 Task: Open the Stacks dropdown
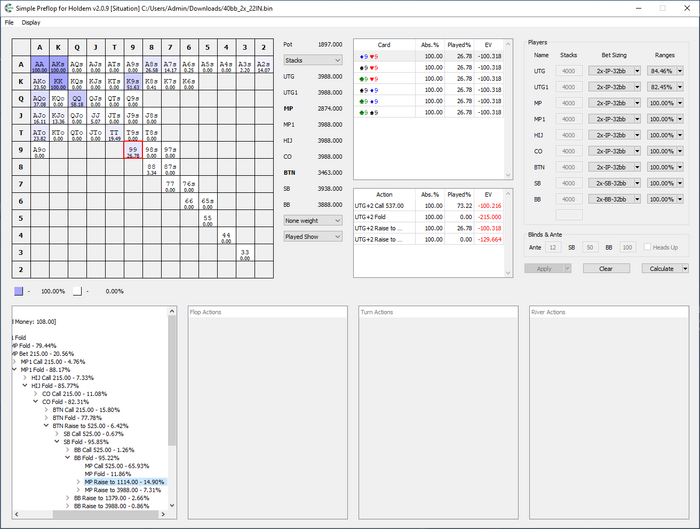[x=313, y=60]
